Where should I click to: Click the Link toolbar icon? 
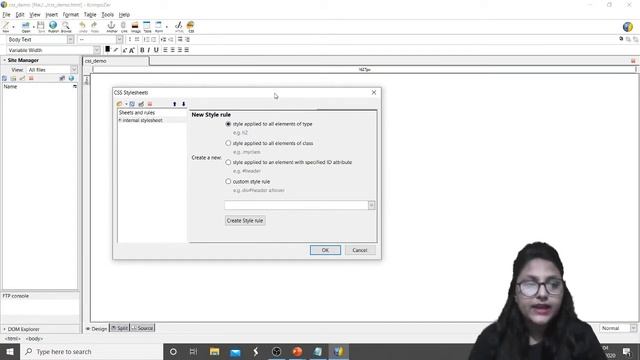124,26
